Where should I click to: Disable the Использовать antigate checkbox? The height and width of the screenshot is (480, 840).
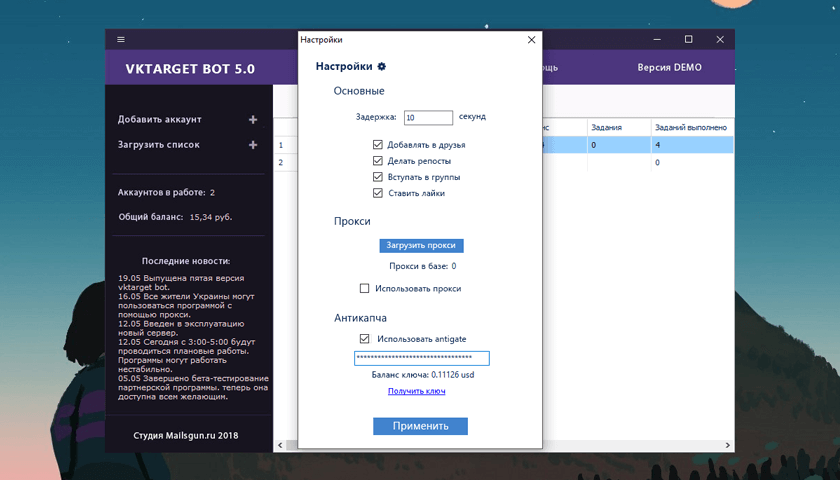click(364, 339)
